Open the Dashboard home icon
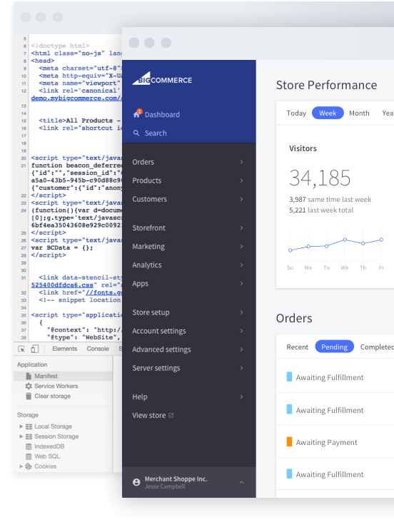 point(137,113)
